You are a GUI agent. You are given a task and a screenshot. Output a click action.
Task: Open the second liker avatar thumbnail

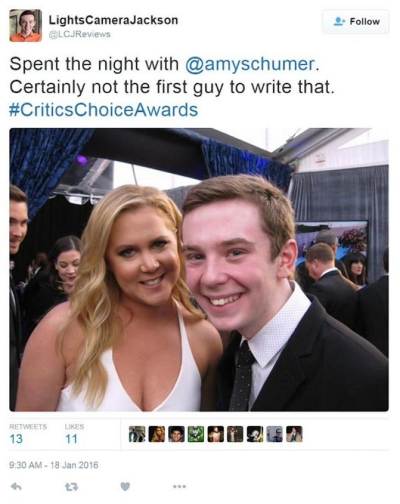(x=157, y=434)
